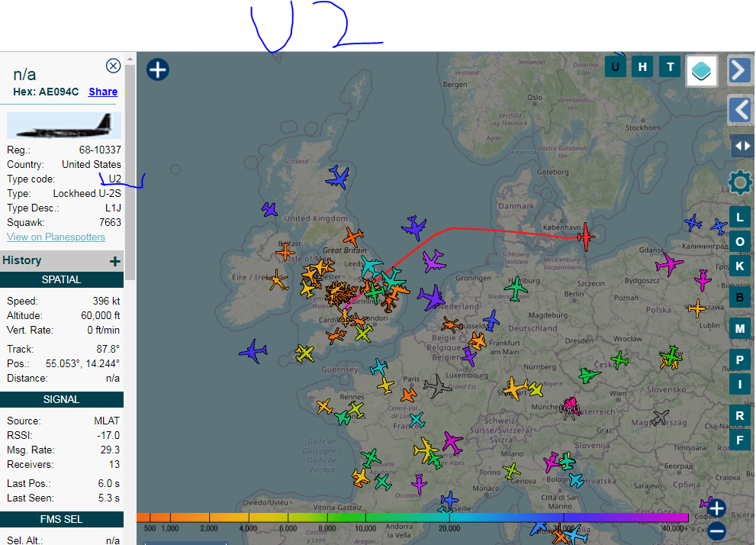Select the green aircraft near Wrocław
The height and width of the screenshot is (545, 756).
click(x=619, y=360)
